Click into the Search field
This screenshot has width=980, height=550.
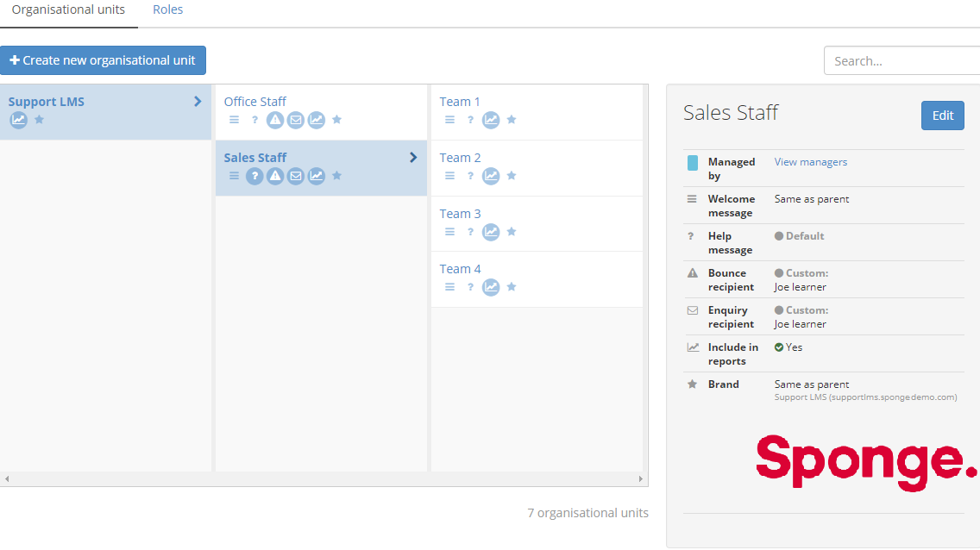coord(901,61)
